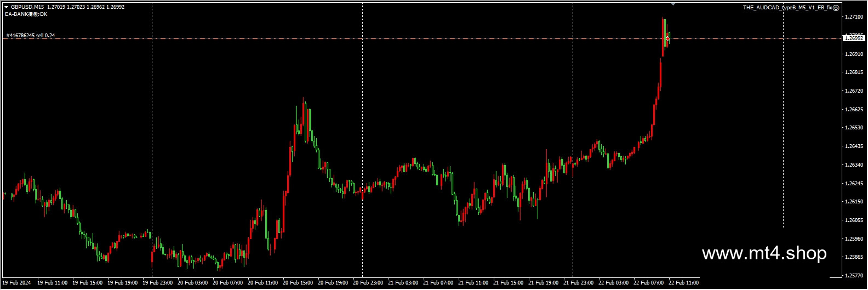
Task: Click price axis level 1.26340
Action: click(x=853, y=165)
